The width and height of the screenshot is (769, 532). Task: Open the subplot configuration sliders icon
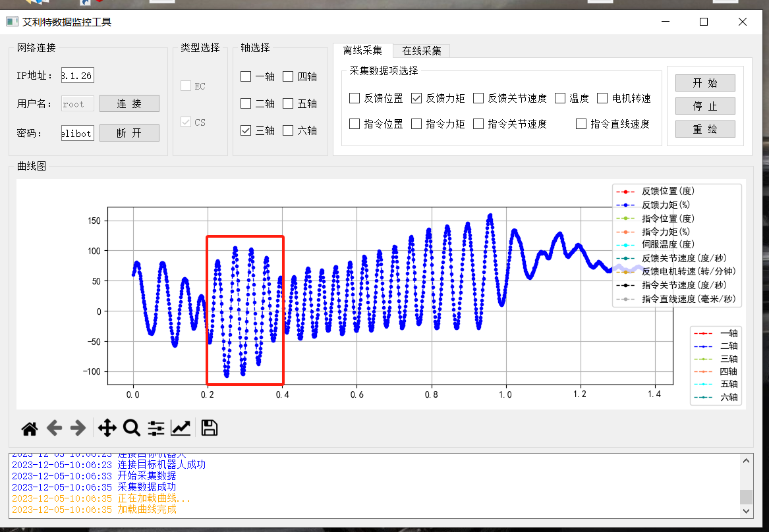[x=156, y=429]
